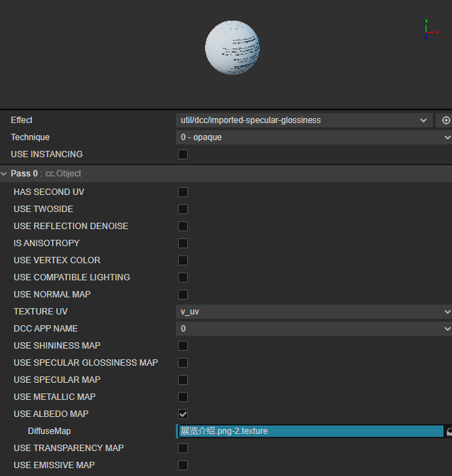
Task: Click the material preview sphere
Action: coord(232,48)
